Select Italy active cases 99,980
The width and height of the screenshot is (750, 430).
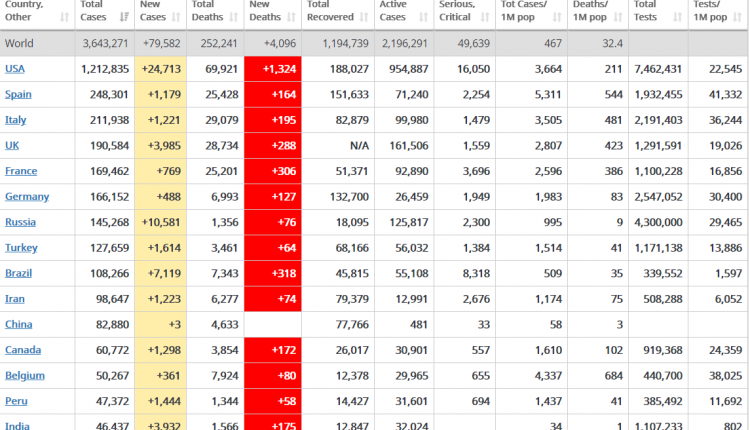(x=412, y=120)
